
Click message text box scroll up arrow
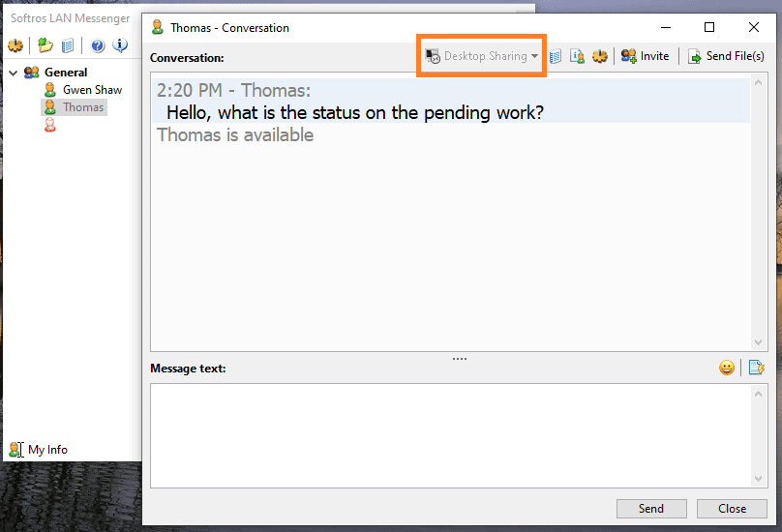[x=759, y=394]
